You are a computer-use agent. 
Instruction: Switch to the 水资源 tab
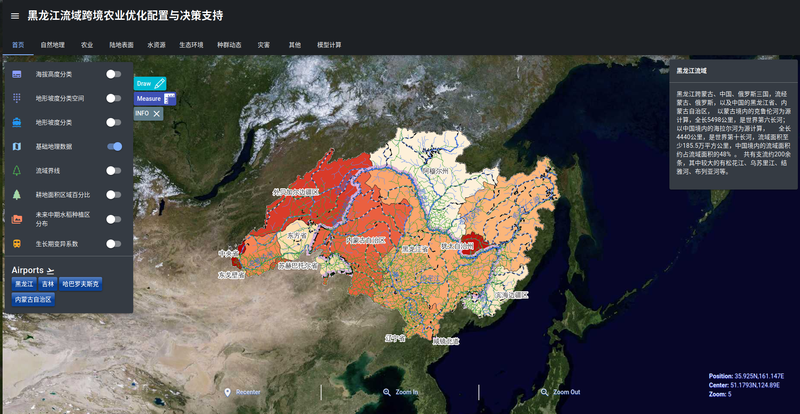tap(157, 45)
